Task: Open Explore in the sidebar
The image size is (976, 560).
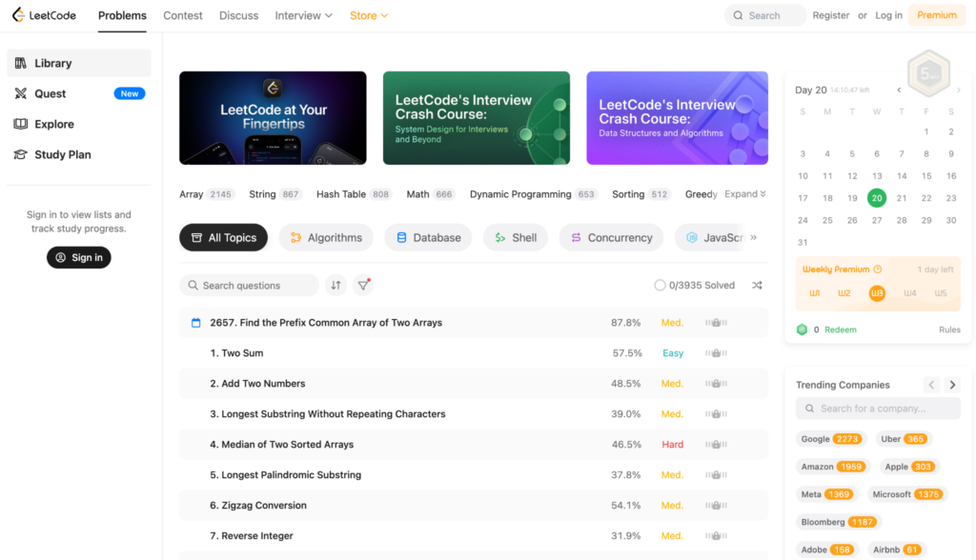Action: 78,124
